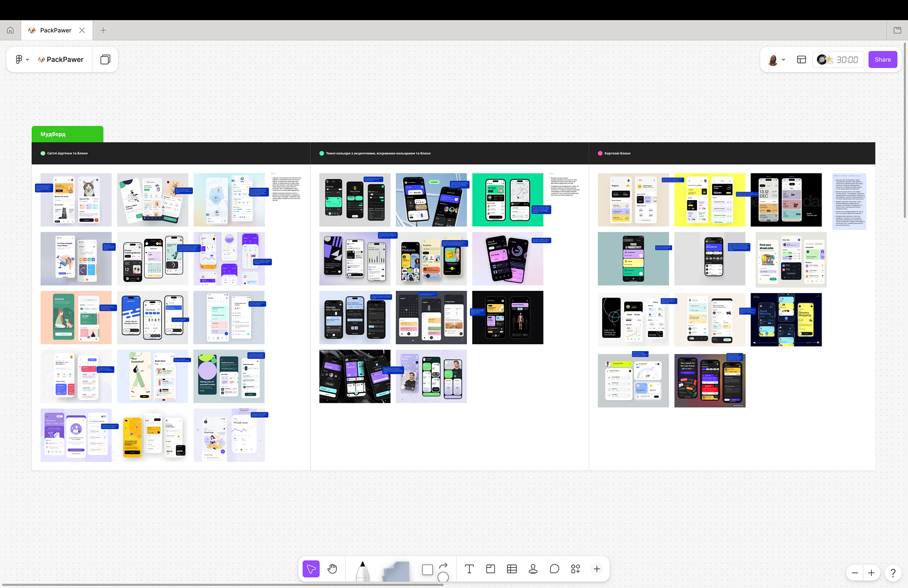The image size is (908, 588).
Task: Select the peach Patriots illustration thumbnail
Action: 76,318
